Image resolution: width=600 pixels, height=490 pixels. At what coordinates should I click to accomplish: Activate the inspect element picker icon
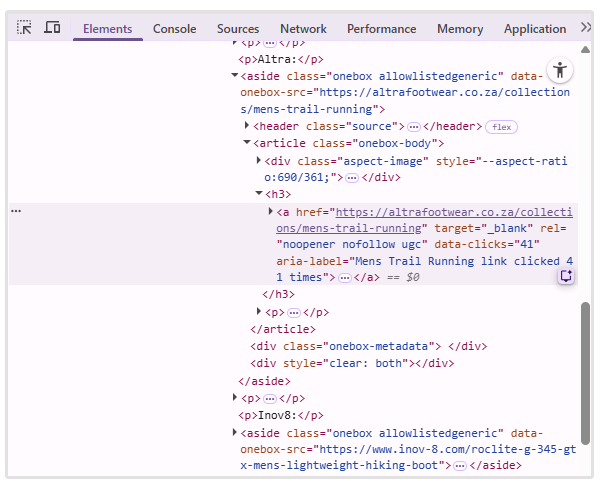24,28
